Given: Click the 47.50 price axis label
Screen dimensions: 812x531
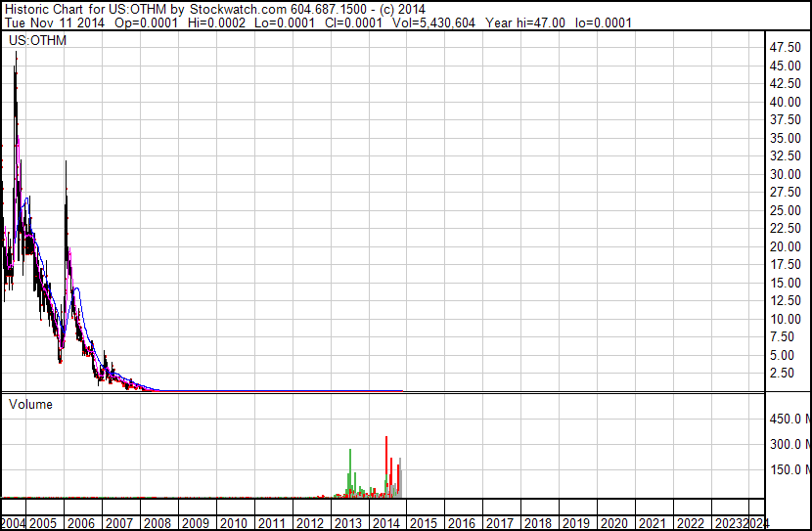Looking at the screenshot, I should click(786, 48).
